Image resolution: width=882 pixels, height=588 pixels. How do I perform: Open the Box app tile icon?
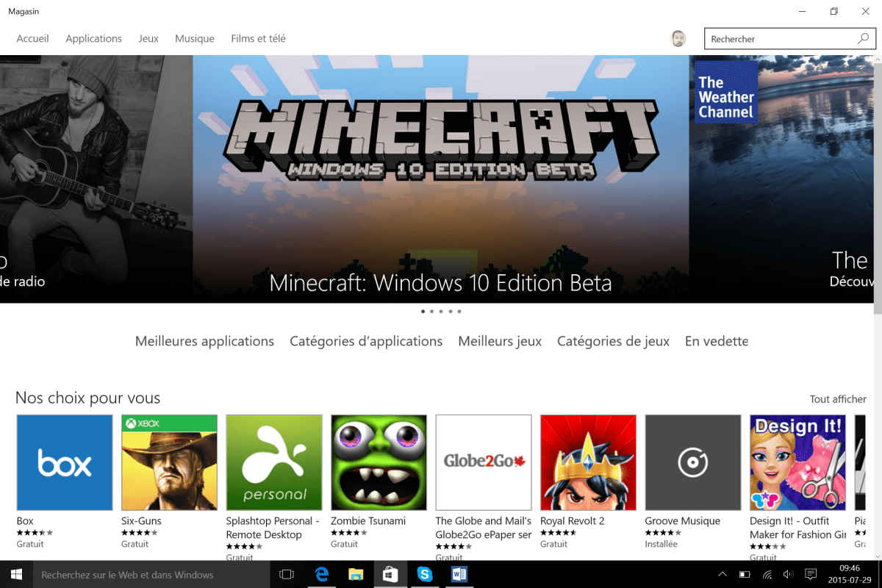click(65, 462)
